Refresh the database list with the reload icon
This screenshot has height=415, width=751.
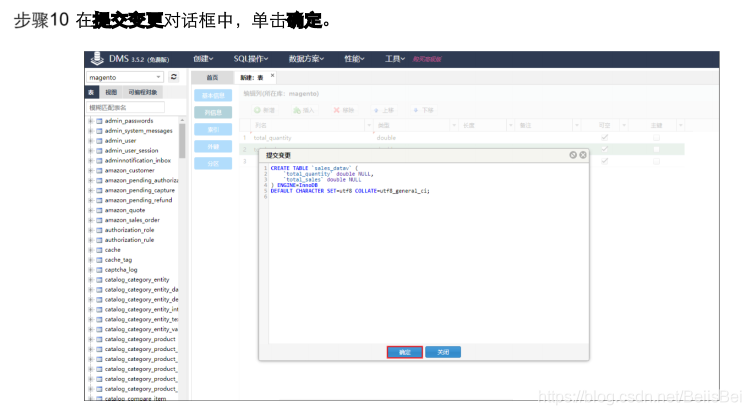173,77
